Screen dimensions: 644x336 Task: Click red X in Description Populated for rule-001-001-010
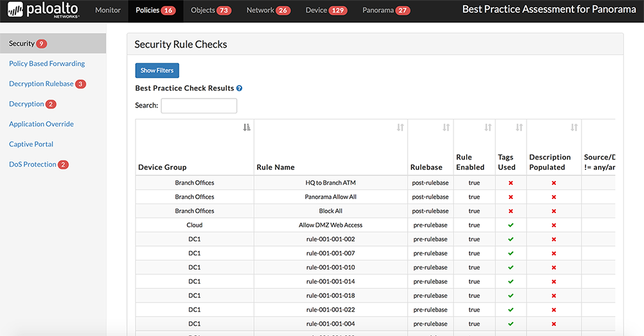tap(554, 267)
